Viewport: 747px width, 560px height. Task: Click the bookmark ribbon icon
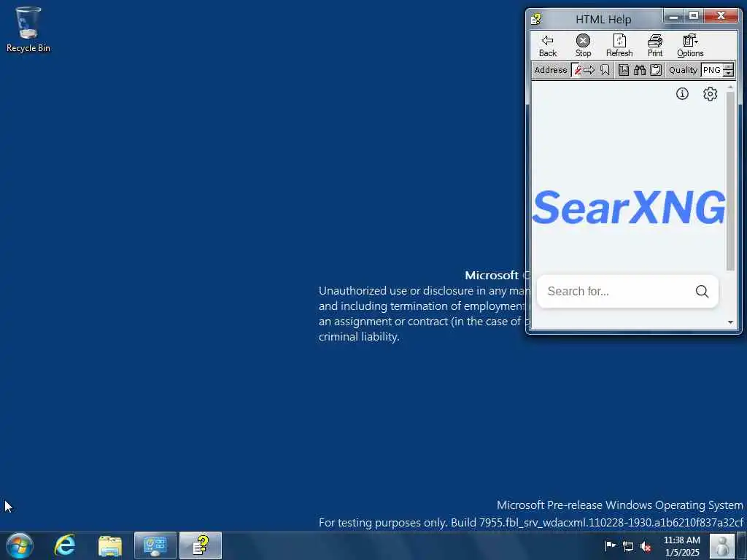(x=605, y=70)
